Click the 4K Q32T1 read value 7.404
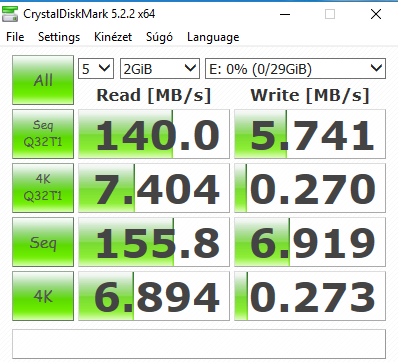 point(154,188)
